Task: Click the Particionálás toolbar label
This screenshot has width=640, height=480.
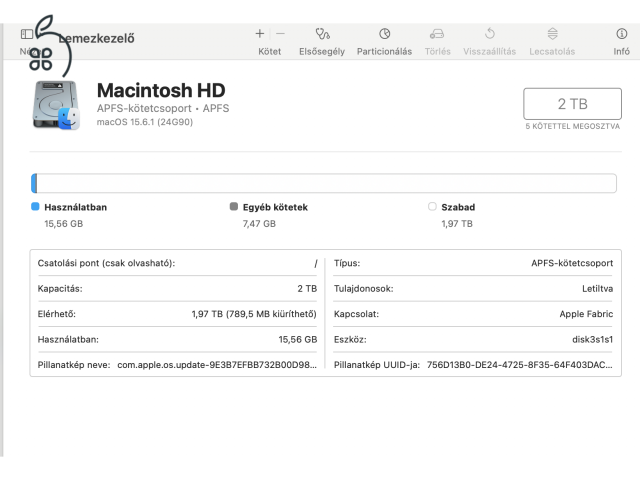Action: click(x=384, y=51)
